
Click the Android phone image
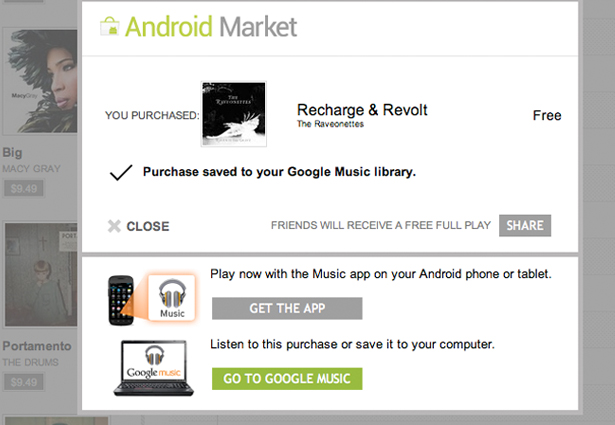(x=121, y=300)
